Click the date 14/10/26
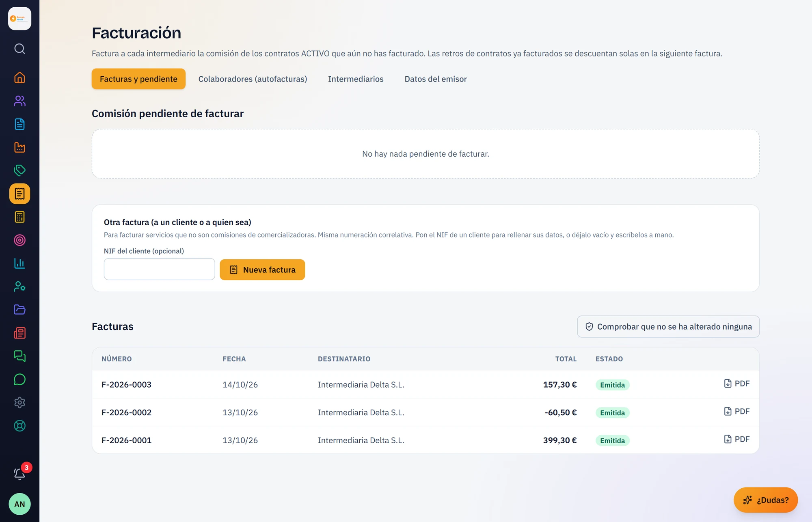Image resolution: width=812 pixels, height=522 pixels. coord(240,384)
